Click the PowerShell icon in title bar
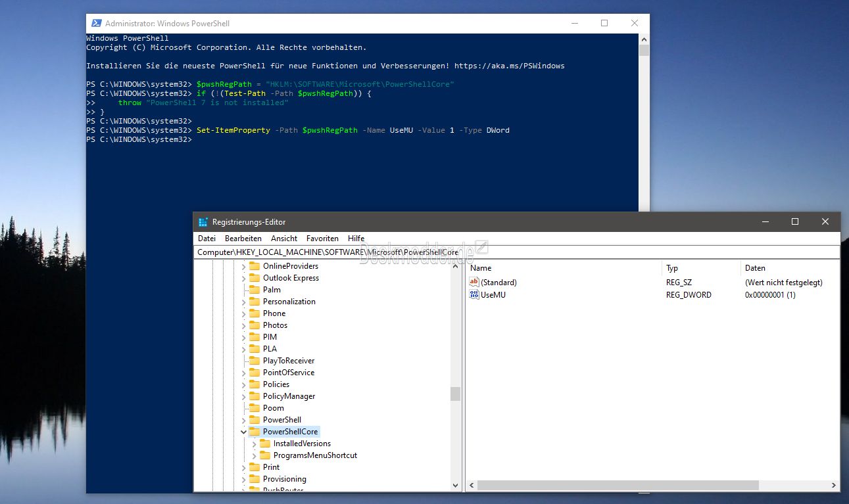Image resolution: width=849 pixels, height=504 pixels. tap(96, 23)
